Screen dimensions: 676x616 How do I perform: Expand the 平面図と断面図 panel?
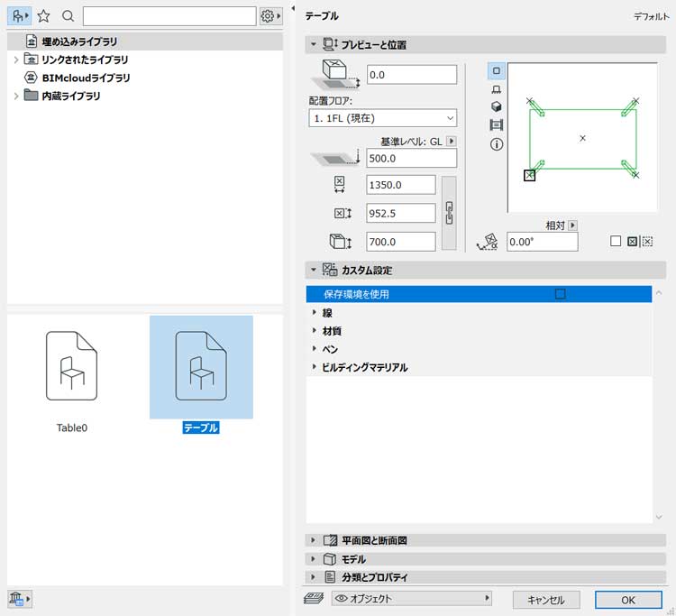pos(314,540)
